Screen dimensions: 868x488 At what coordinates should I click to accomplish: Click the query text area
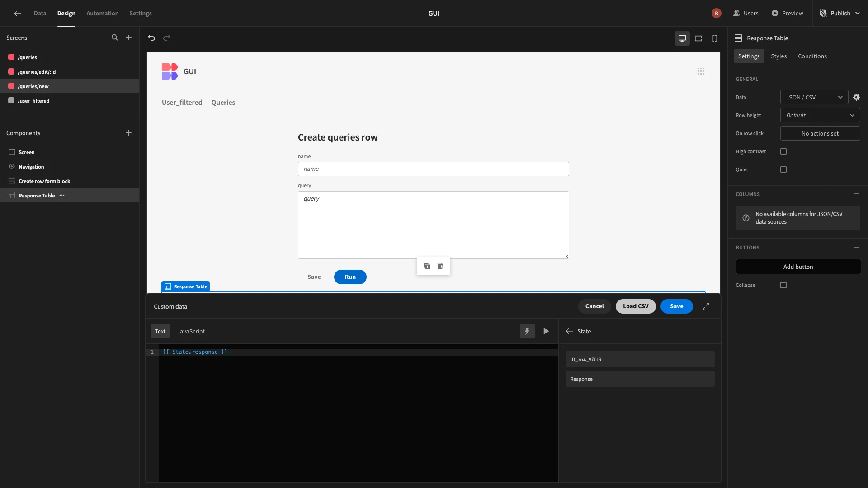[x=433, y=225]
